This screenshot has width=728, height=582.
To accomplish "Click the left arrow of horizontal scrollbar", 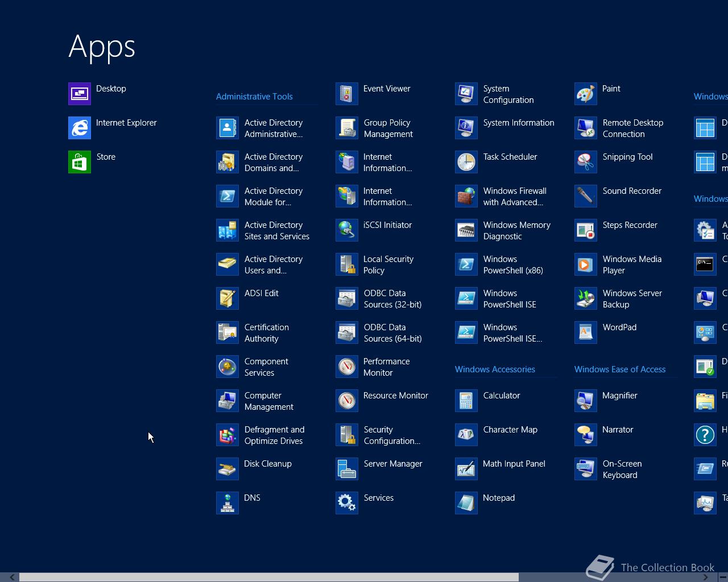I will pos(12,577).
